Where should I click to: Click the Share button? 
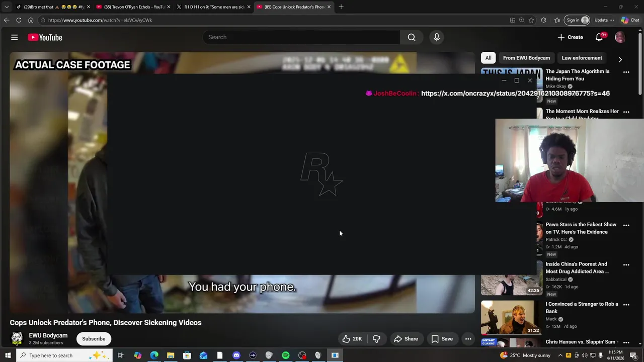point(406,339)
